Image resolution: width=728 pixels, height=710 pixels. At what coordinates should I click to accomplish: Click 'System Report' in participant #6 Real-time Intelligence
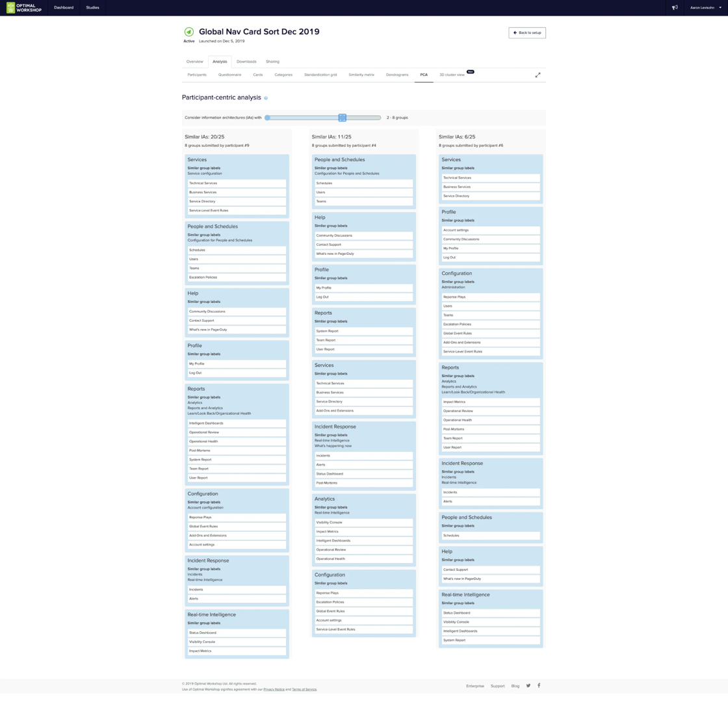(491, 640)
